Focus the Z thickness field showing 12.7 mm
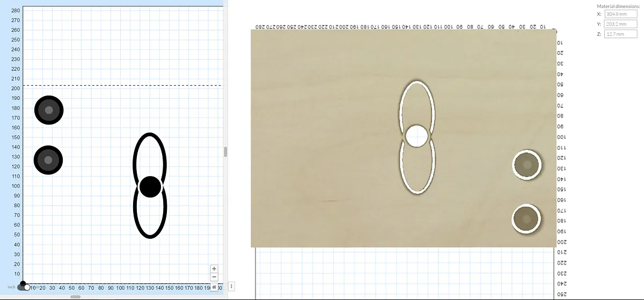The width and height of the screenshot is (644, 300). [620, 34]
